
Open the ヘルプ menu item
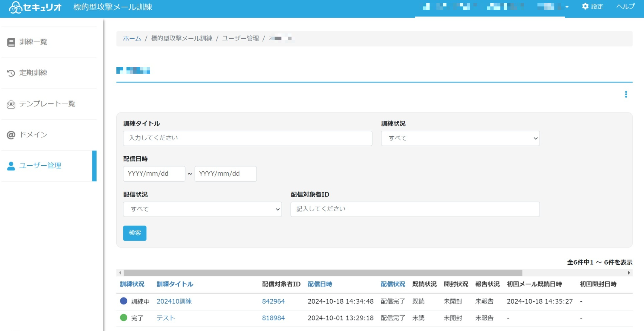(625, 7)
